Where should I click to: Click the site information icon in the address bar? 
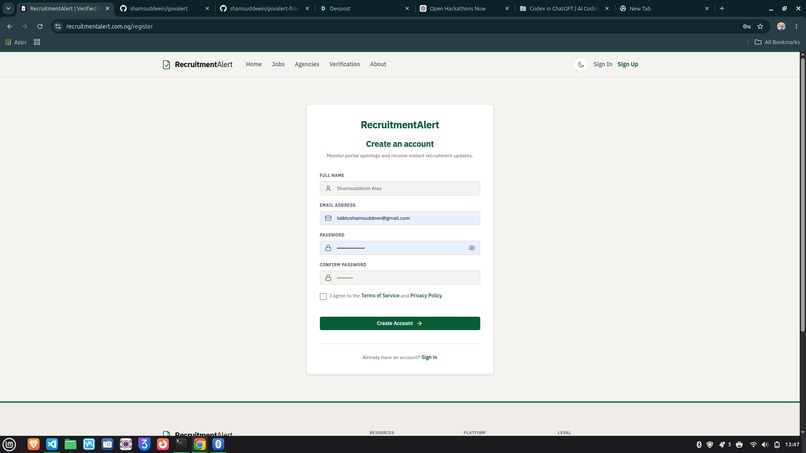tap(58, 26)
